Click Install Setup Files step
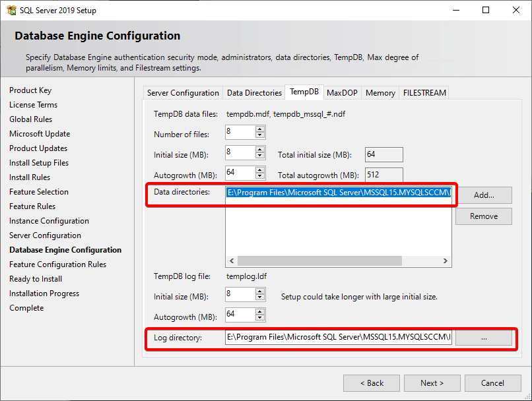 click(x=39, y=163)
